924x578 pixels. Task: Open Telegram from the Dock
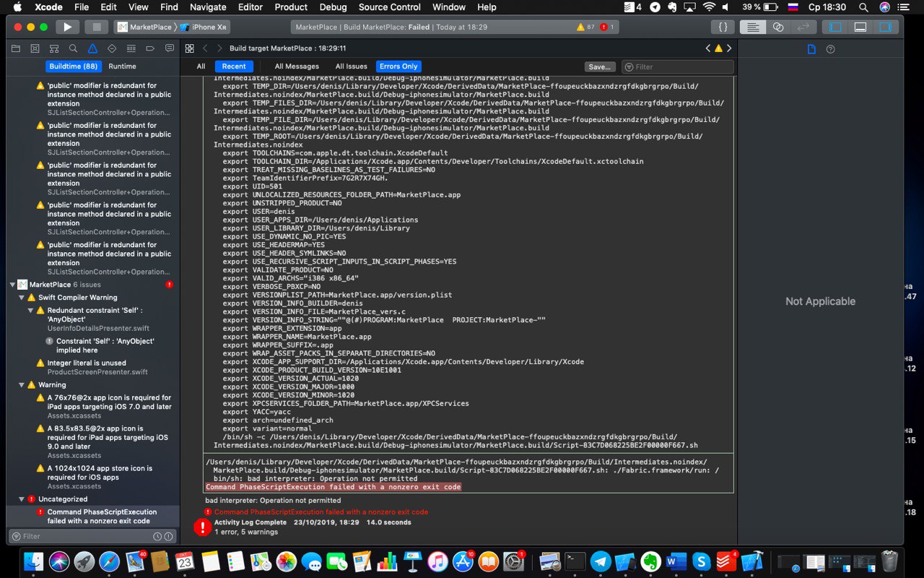(x=600, y=561)
